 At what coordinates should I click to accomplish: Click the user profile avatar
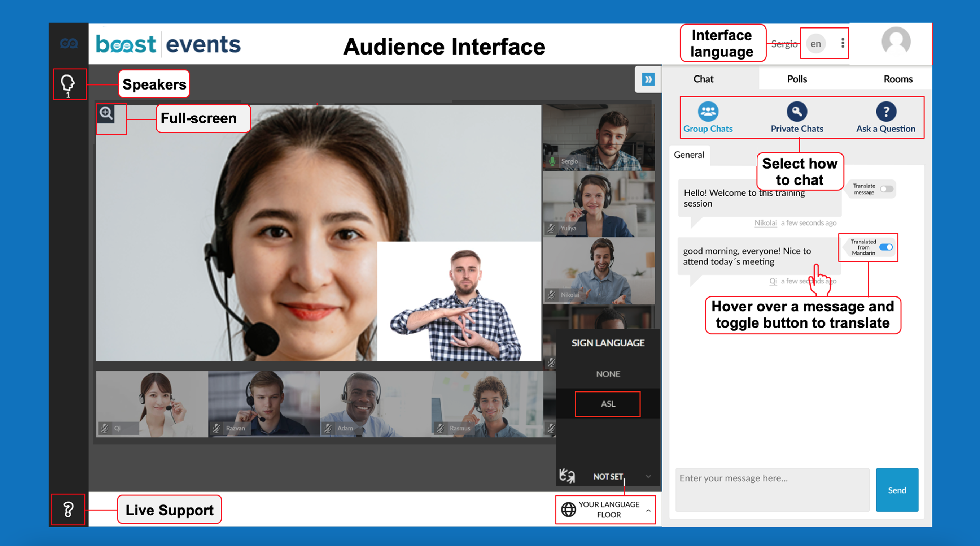coord(896,42)
